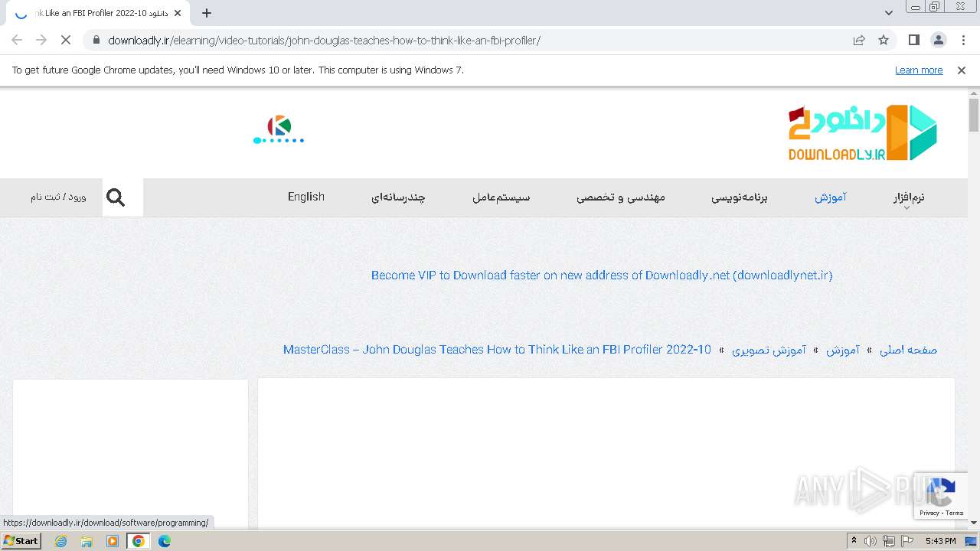Open the چندرسانه‌ای menu
Screen dimensions: 980x551
398,197
